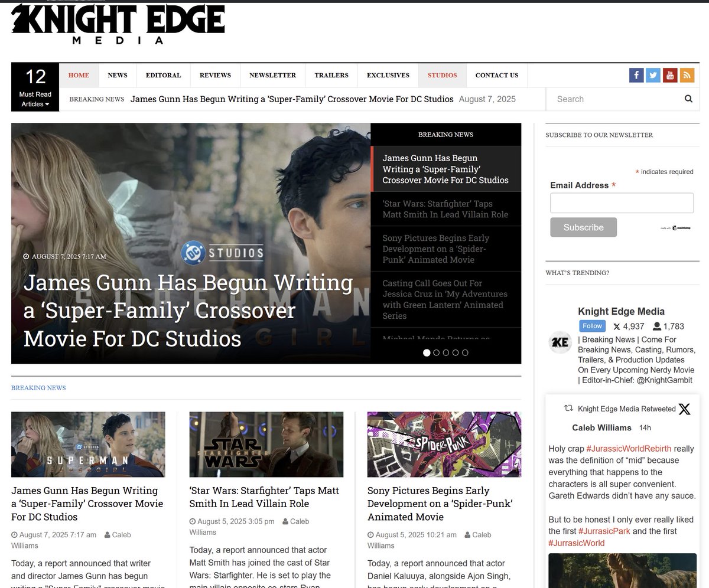Viewport: 709px width, 588px height.
Task: Click the search magnifier icon
Action: (688, 99)
